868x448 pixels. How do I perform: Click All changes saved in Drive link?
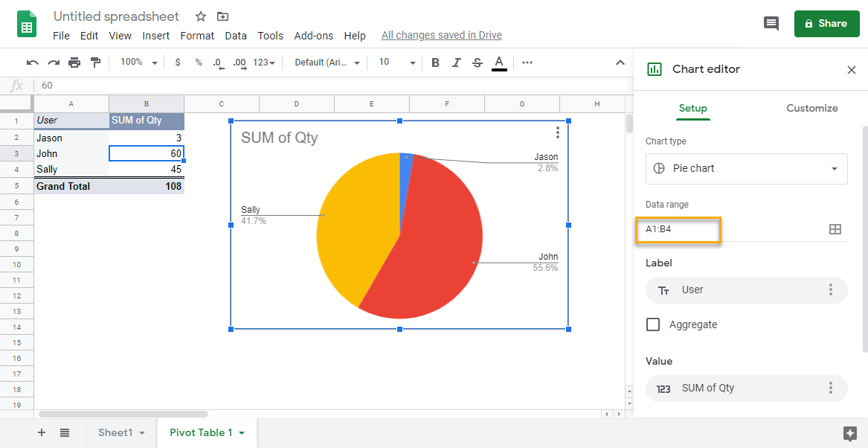[x=442, y=36]
